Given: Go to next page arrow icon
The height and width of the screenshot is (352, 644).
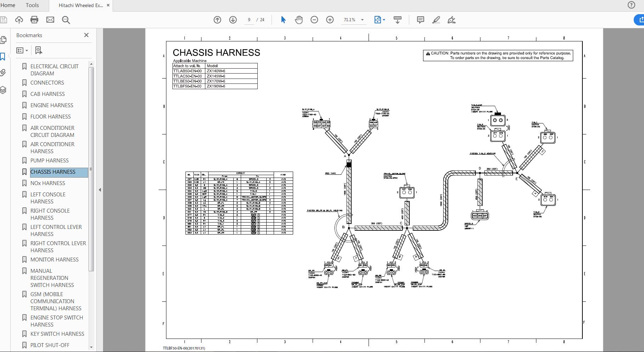Looking at the screenshot, I should click(233, 20).
